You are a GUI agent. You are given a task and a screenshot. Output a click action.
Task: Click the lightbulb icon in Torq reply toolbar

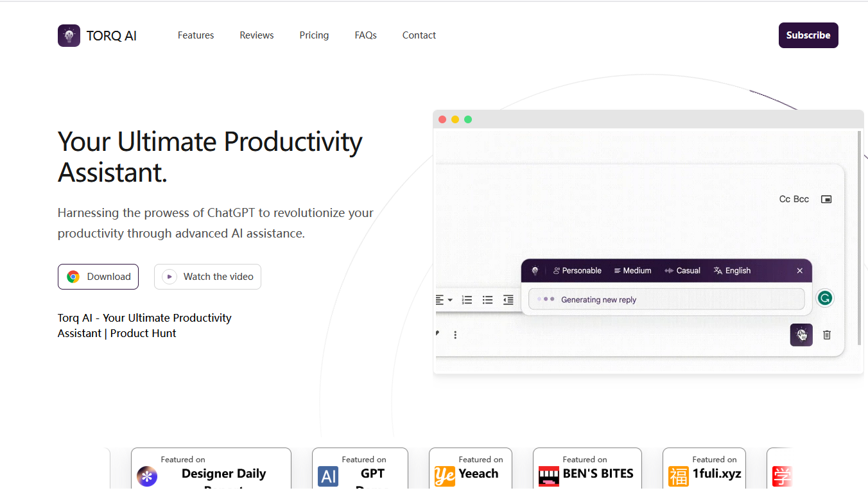pyautogui.click(x=535, y=271)
